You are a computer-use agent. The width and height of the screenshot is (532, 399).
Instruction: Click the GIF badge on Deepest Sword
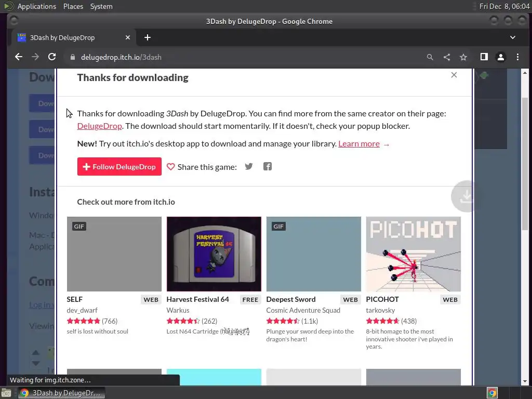[x=278, y=227]
